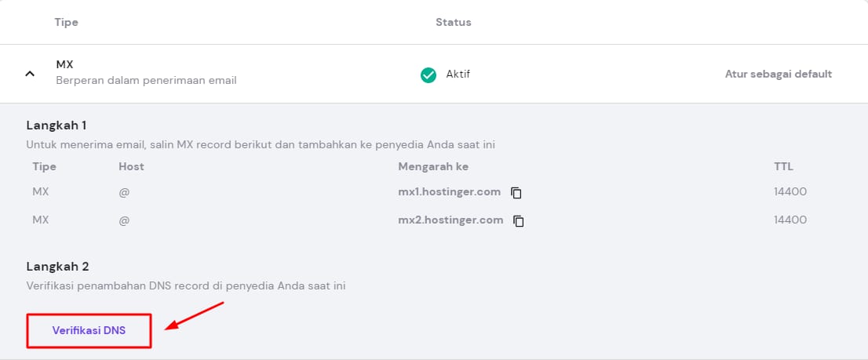This screenshot has height=360, width=868.
Task: Select the mx2.hostinger.com text
Action: pos(450,220)
